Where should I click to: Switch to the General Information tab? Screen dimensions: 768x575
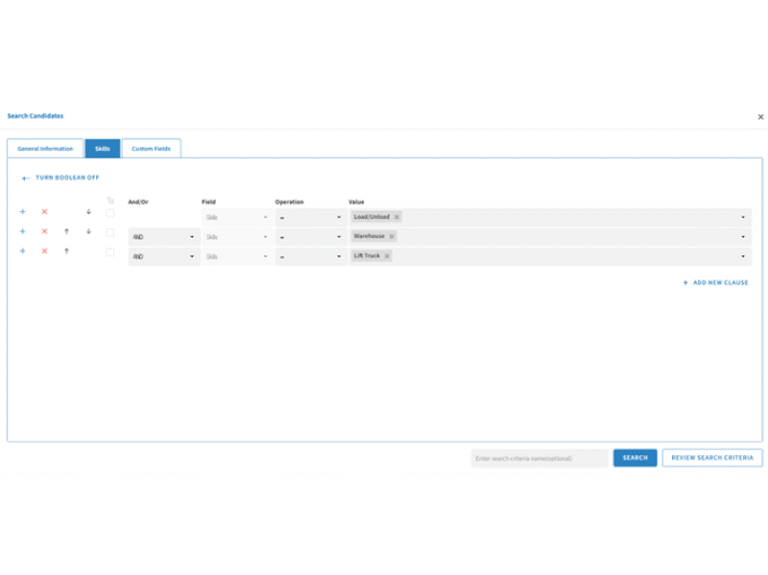[x=45, y=148]
